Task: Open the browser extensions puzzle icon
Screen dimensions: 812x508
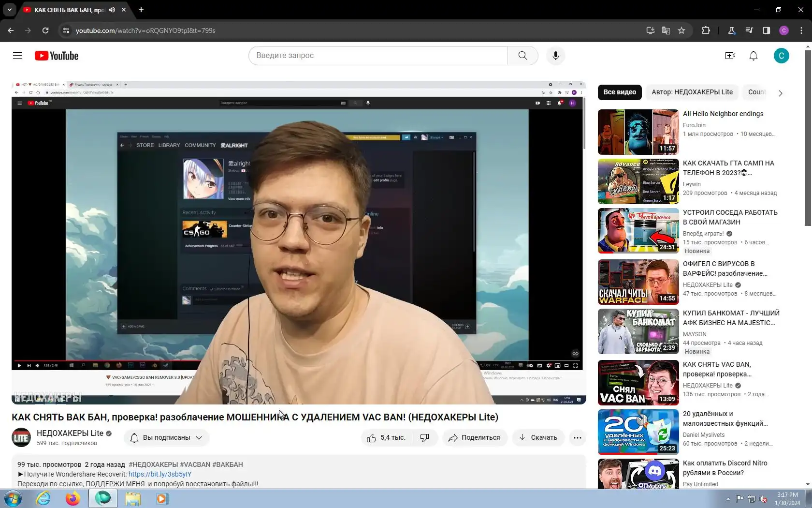Action: [706, 30]
